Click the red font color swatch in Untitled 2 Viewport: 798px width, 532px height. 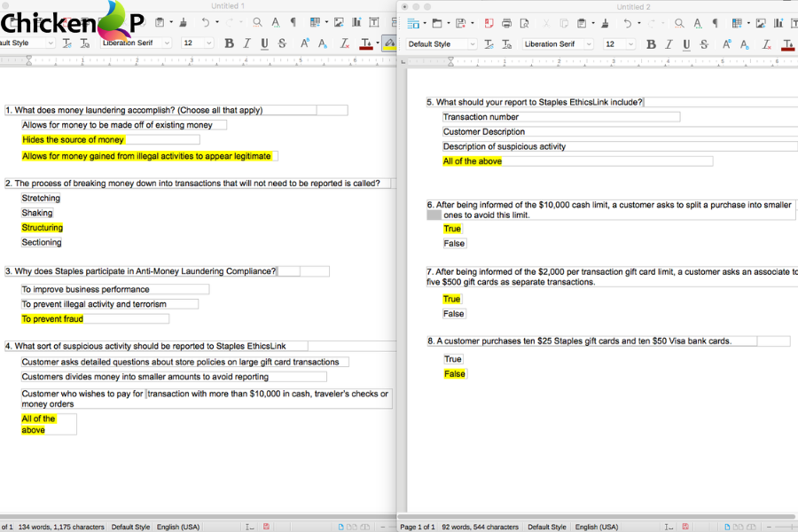click(788, 43)
